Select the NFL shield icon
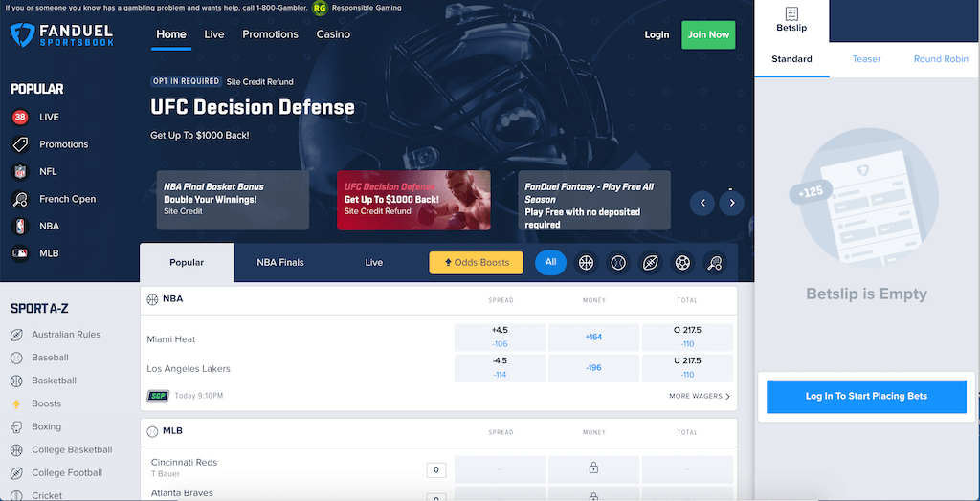Image resolution: width=980 pixels, height=501 pixels. coord(20,172)
